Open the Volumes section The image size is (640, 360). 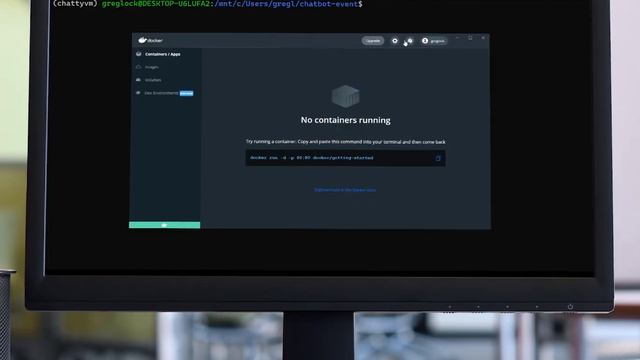[153, 80]
